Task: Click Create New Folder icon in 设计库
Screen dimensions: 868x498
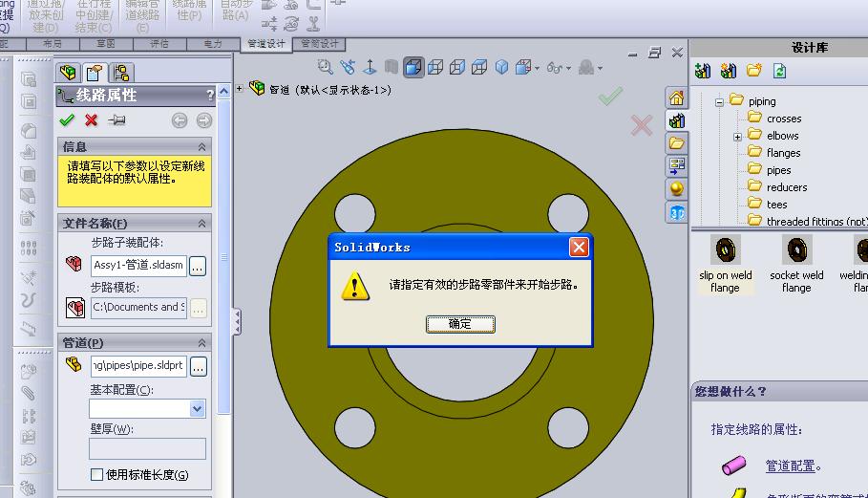Action: 754,71
